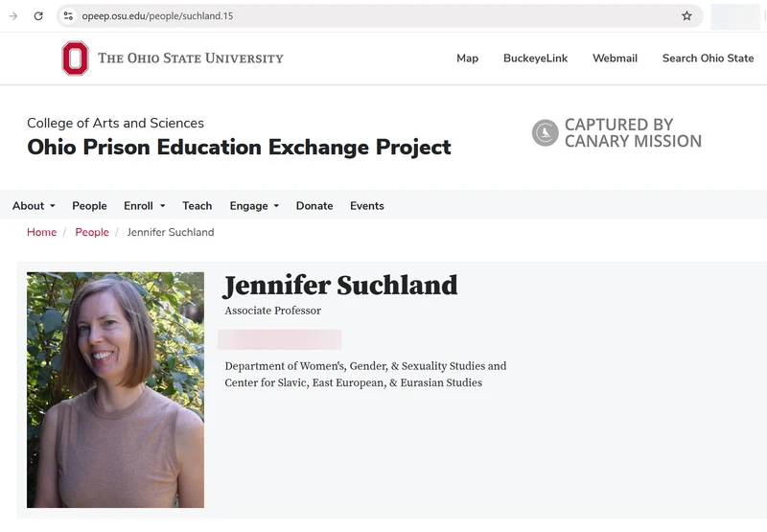Expand the Engage dropdown menu
Image resolution: width=767 pixels, height=532 pixels.
click(x=254, y=206)
